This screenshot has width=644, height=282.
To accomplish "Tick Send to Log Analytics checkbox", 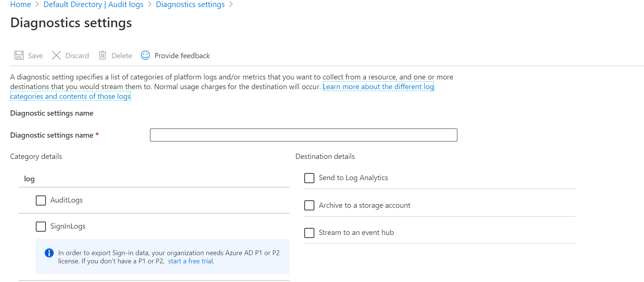I will (309, 178).
